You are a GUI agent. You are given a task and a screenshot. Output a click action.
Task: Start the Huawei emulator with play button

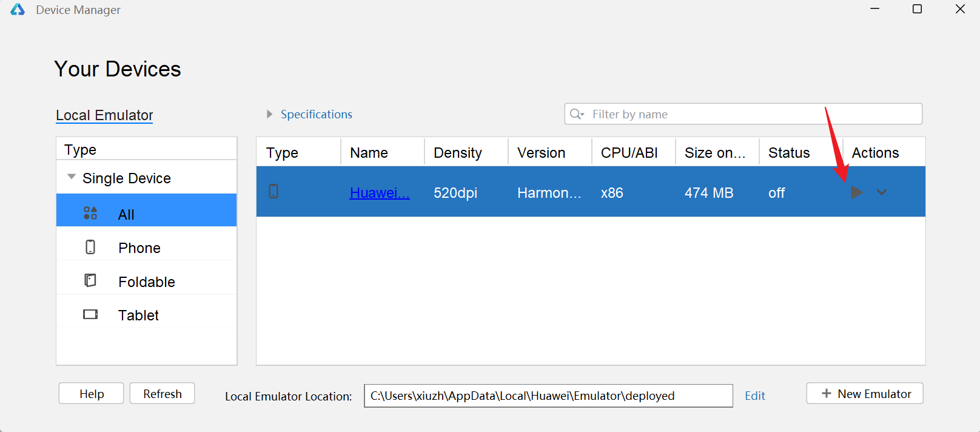coord(856,192)
